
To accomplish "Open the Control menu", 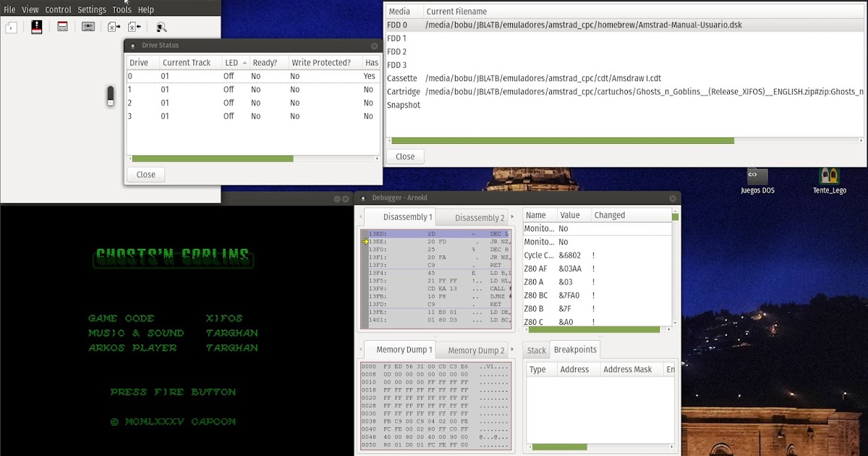I will [x=58, y=9].
